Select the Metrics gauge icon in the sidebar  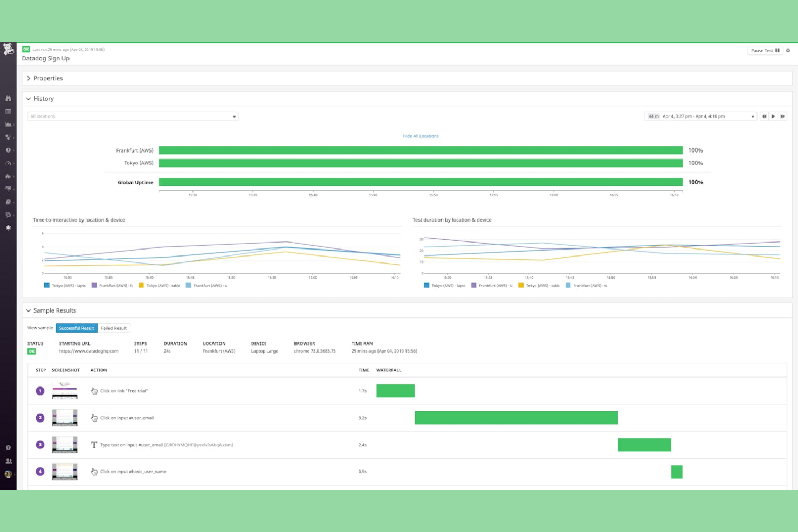click(8, 164)
